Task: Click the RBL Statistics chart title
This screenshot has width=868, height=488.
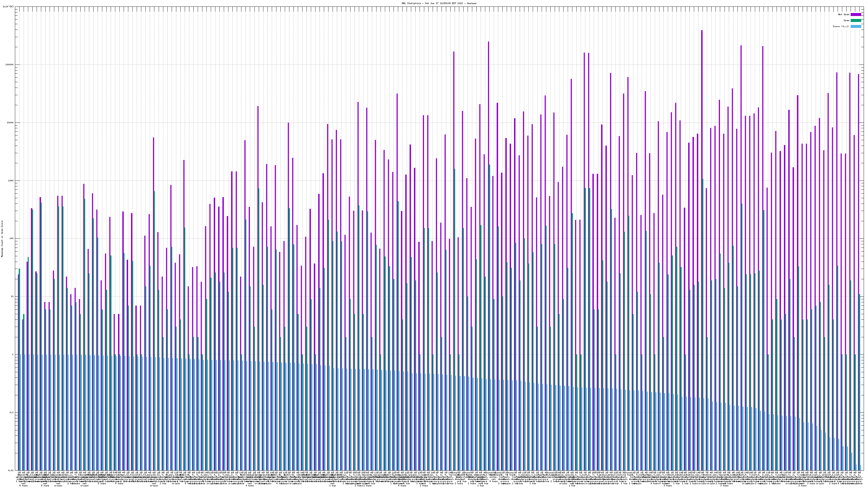Action: point(439,3)
